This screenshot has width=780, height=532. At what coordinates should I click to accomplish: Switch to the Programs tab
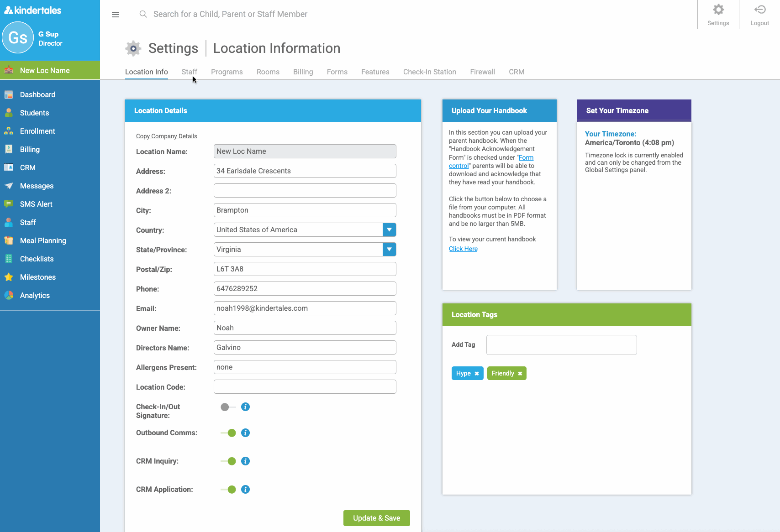coord(227,72)
